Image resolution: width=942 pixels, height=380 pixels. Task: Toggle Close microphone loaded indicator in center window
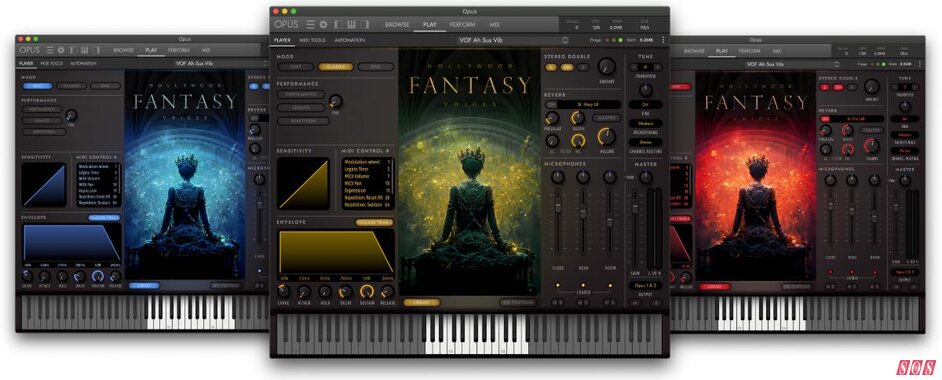point(558,285)
